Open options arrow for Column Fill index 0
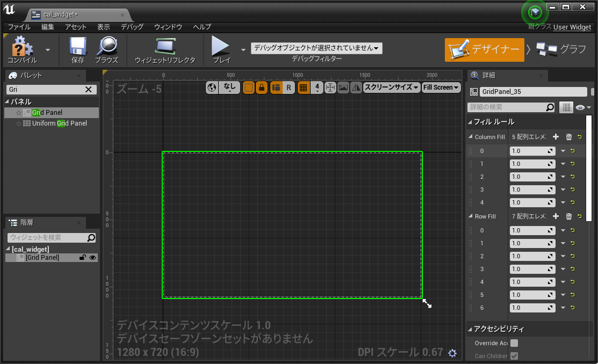 (x=563, y=151)
